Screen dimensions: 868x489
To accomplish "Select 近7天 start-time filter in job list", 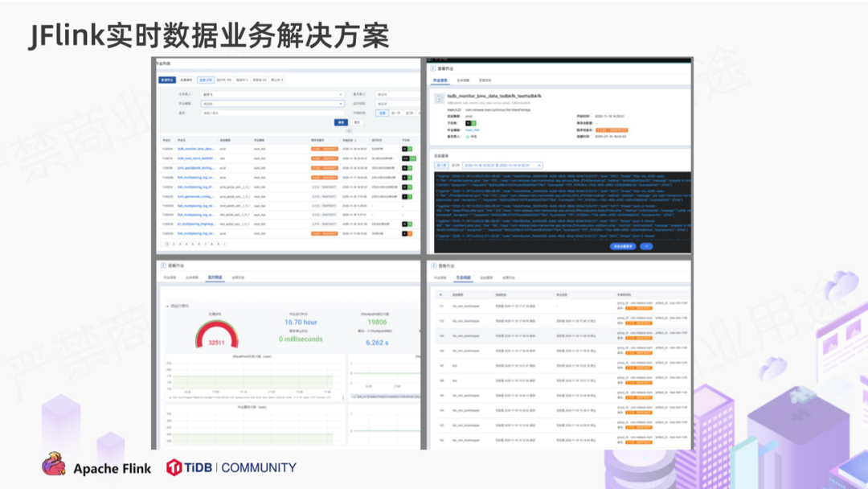I will pos(409,113).
